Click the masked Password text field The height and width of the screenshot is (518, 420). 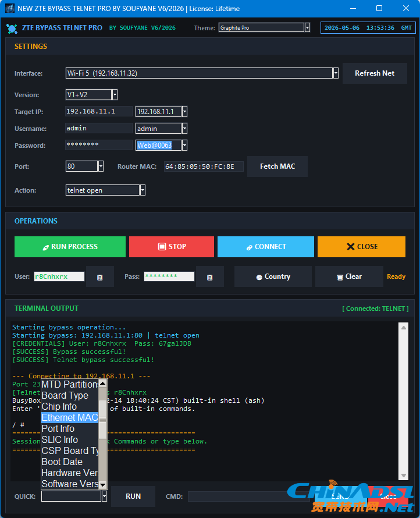click(99, 145)
